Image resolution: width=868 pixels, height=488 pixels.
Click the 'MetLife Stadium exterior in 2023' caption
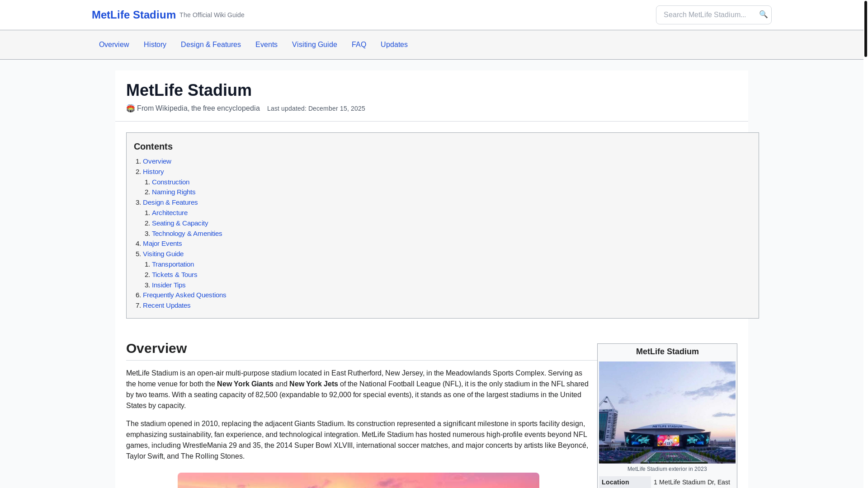(667, 469)
